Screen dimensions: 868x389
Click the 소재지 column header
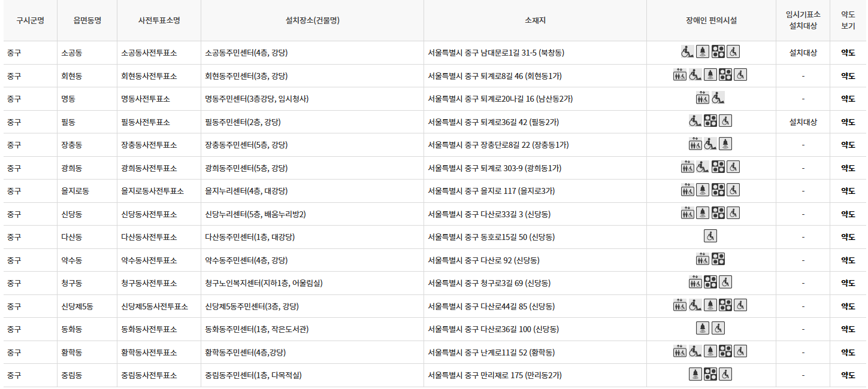(535, 20)
